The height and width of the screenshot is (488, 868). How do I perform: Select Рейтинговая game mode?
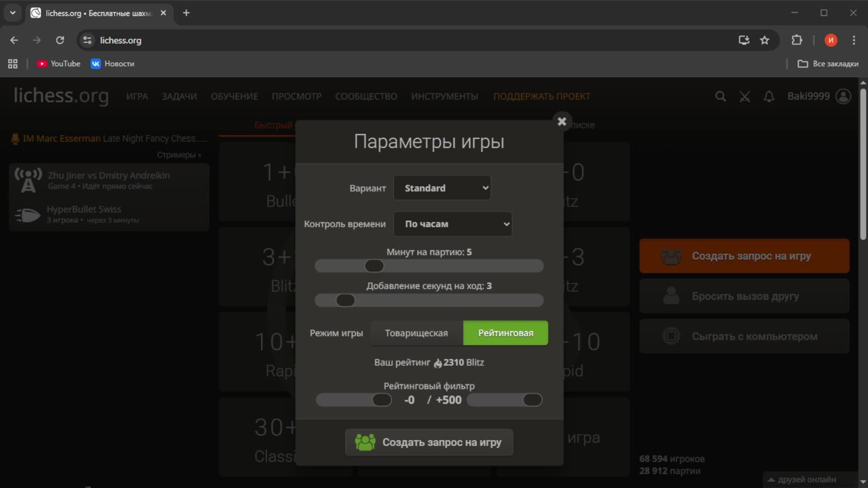coord(505,333)
